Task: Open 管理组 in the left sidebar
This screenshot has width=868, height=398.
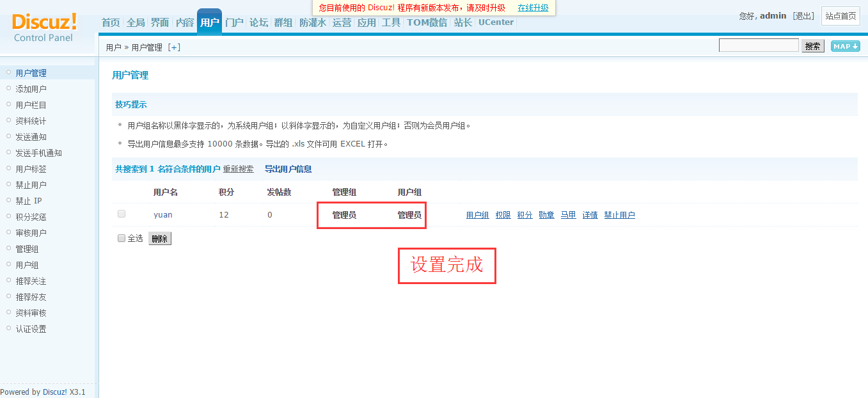Action: tap(27, 249)
